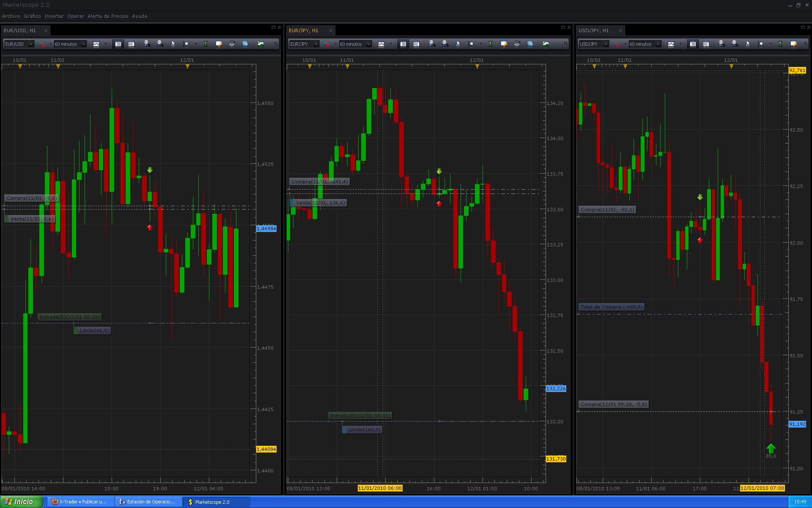Click unlink chart icon in USD/JPY toolbar
This screenshot has height=508, width=812.
[x=616, y=44]
